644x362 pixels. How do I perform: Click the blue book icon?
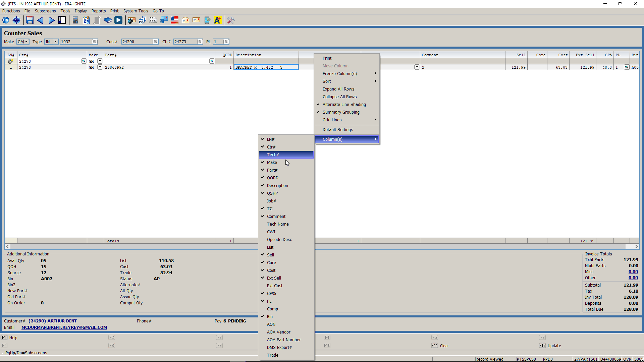(x=107, y=20)
